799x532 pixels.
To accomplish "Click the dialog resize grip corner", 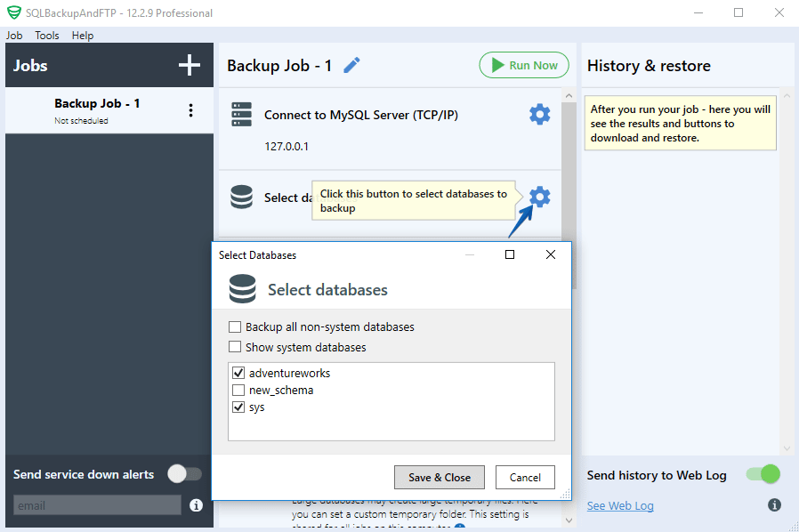I will tap(565, 494).
